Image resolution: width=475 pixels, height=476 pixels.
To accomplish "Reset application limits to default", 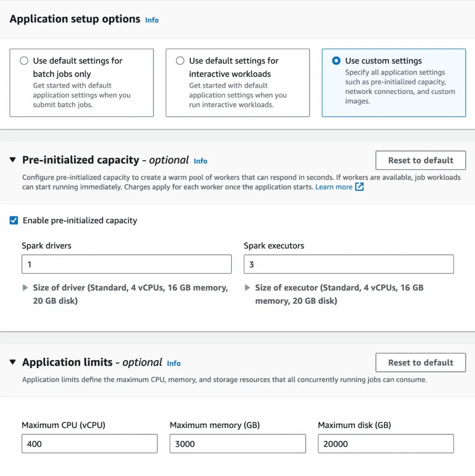I will click(420, 363).
